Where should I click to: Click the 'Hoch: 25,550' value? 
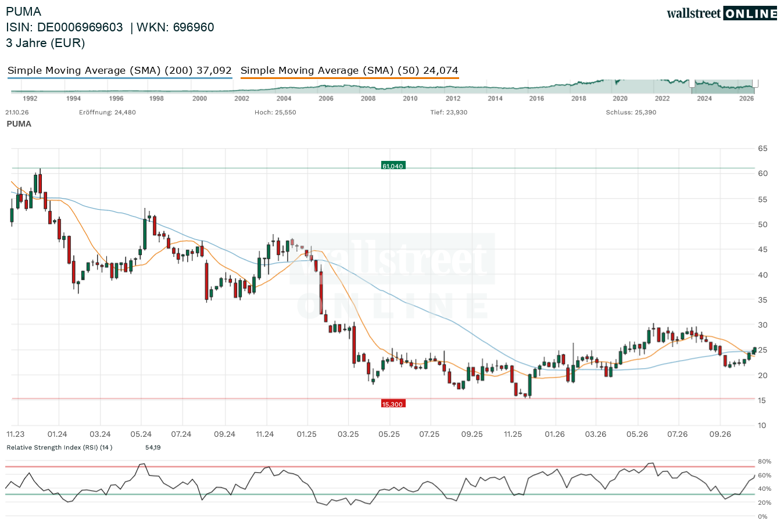(x=275, y=113)
